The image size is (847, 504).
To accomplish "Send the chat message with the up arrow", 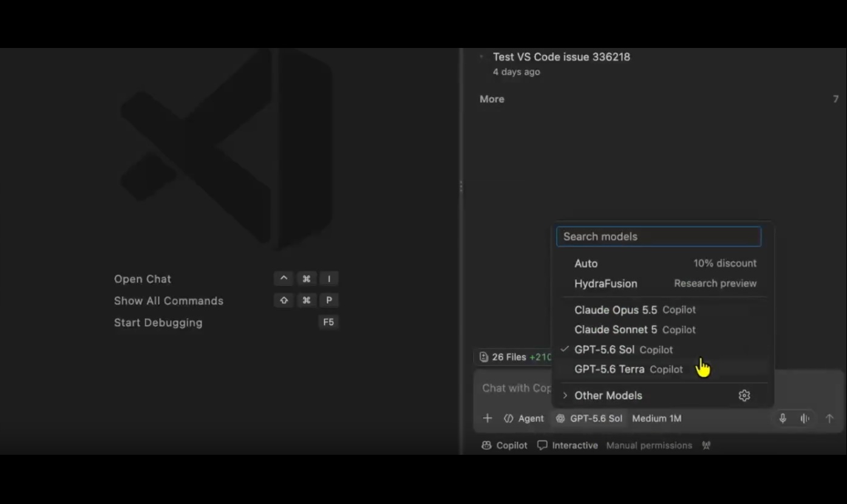I will click(829, 418).
